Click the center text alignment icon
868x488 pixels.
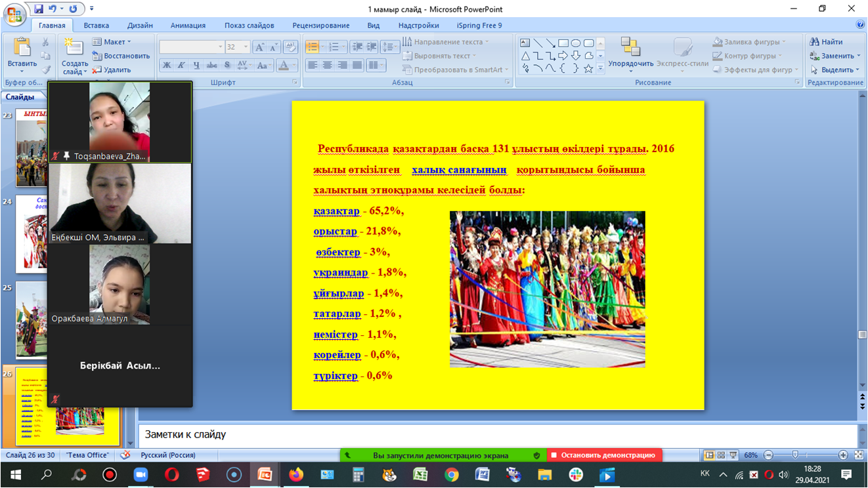[x=327, y=66]
